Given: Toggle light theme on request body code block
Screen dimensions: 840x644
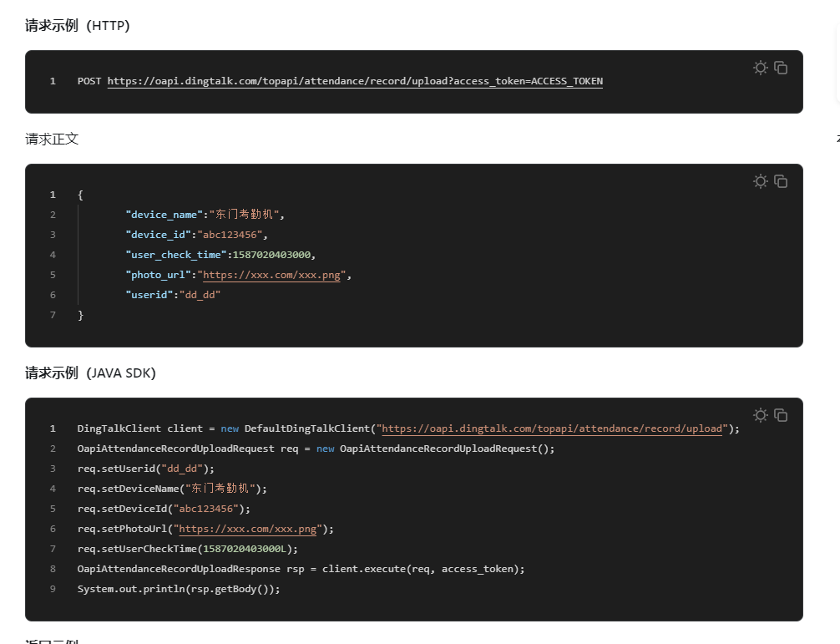Looking at the screenshot, I should click(x=760, y=181).
